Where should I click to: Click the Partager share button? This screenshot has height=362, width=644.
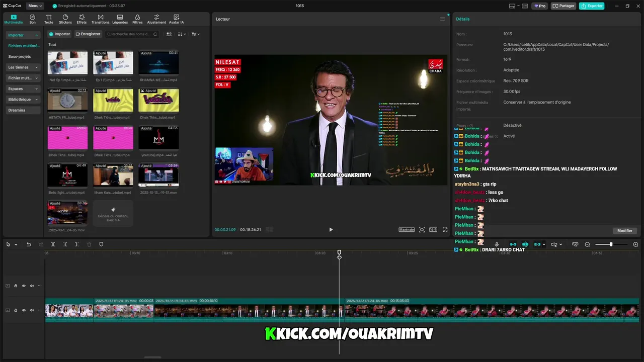point(563,6)
